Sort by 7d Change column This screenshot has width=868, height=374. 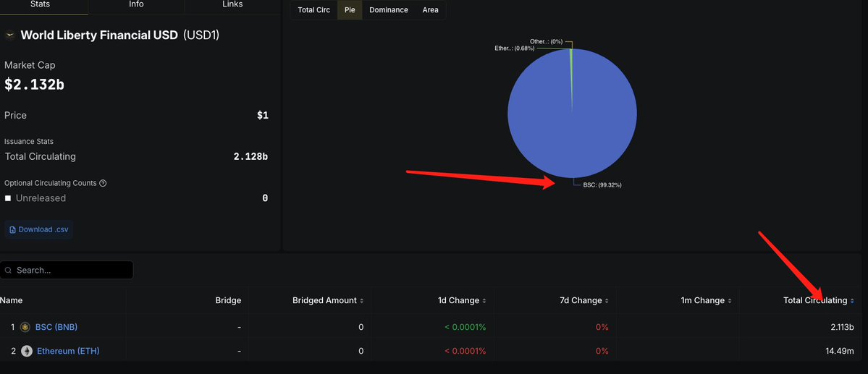coord(584,300)
